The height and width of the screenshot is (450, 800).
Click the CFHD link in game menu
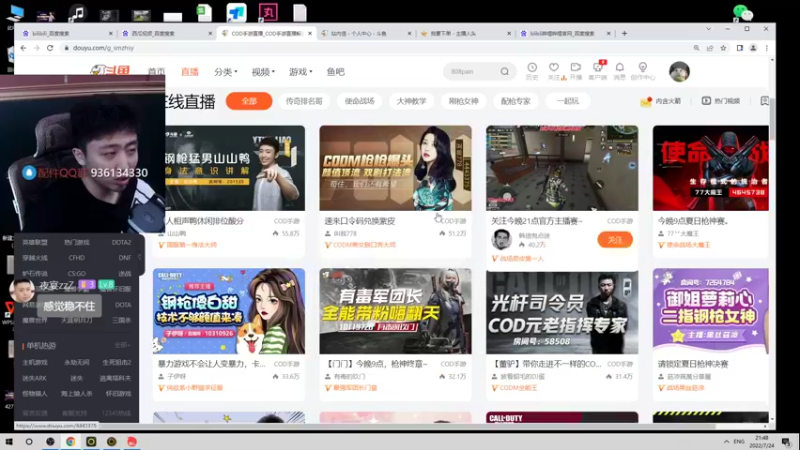click(77, 258)
